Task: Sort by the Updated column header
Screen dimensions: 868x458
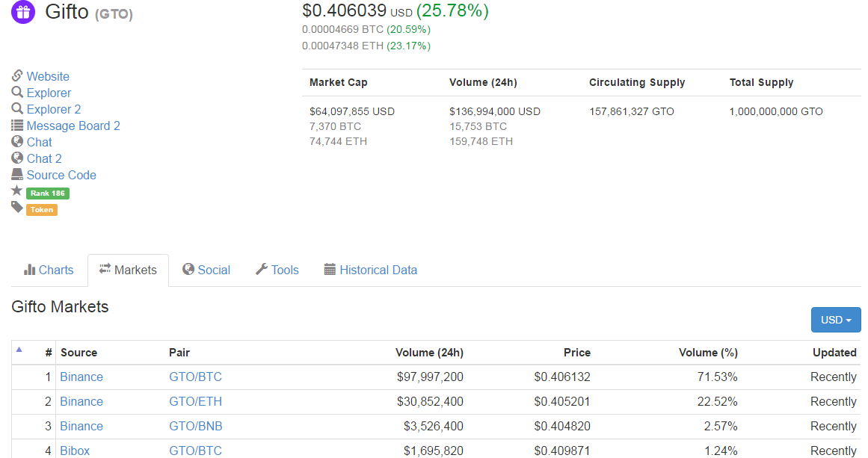Action: [x=834, y=353]
